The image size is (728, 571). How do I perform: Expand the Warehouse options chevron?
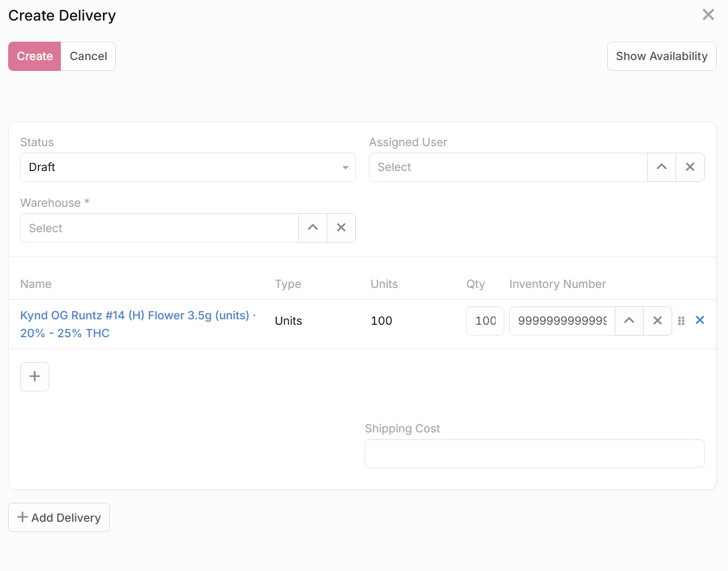(313, 228)
